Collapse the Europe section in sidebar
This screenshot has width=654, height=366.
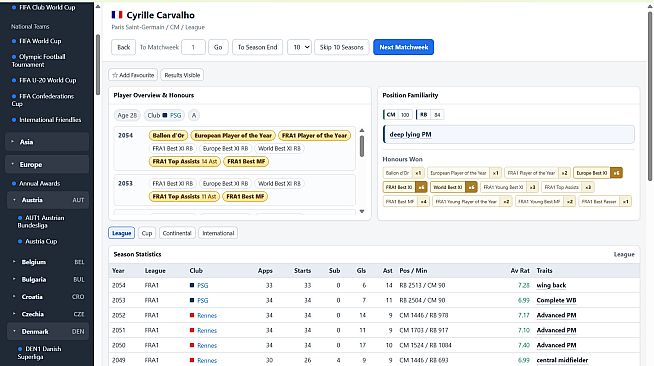tap(47, 164)
